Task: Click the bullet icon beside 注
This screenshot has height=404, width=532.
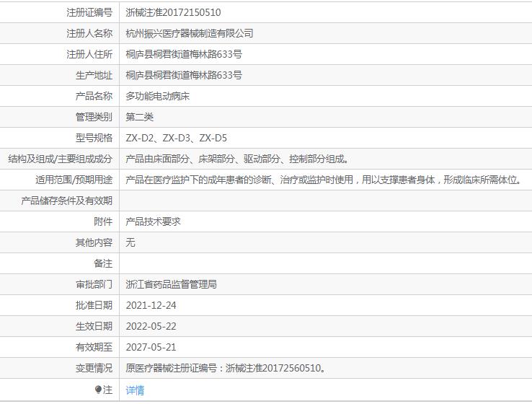Action: [98, 389]
